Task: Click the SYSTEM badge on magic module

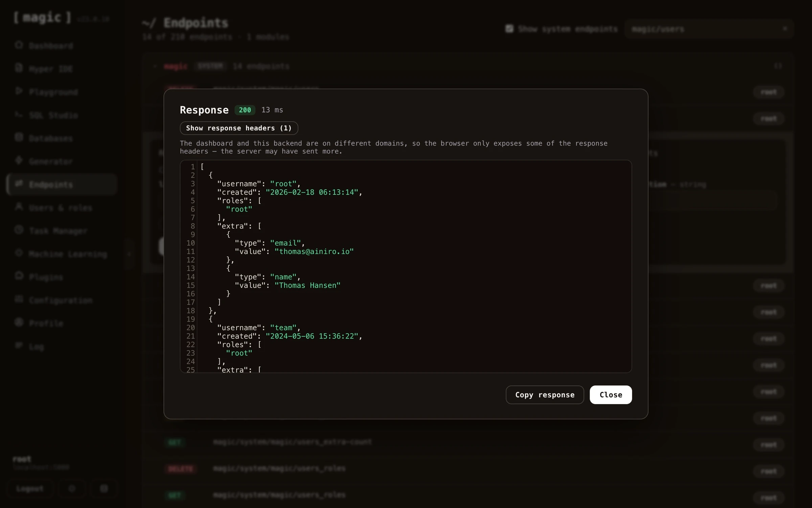Action: coord(210,66)
